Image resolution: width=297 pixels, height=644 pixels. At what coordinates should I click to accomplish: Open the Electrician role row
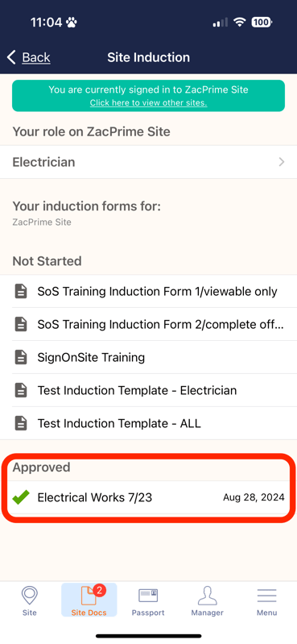[x=148, y=162]
